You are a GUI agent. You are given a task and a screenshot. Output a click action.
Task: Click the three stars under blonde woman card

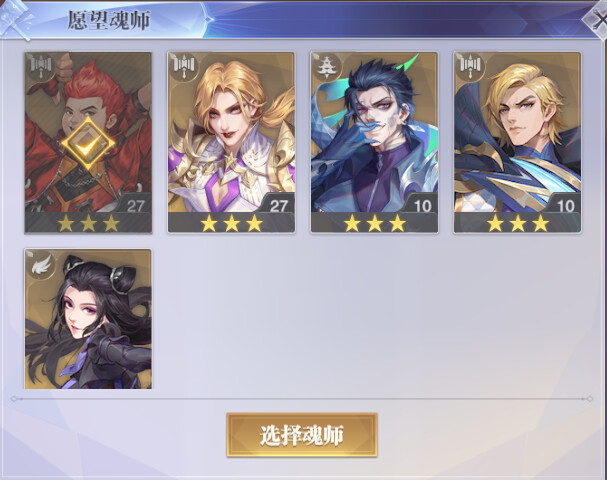tap(231, 223)
